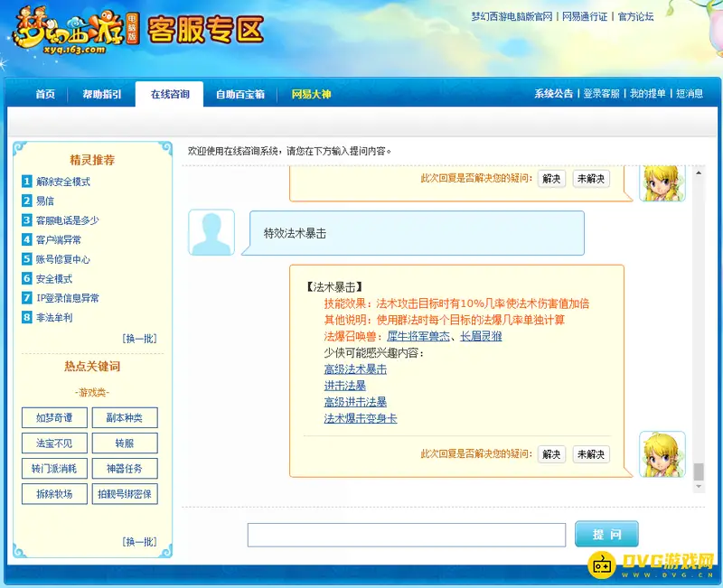
Task: Open the 自助百宝箱 tab
Action: coord(240,95)
